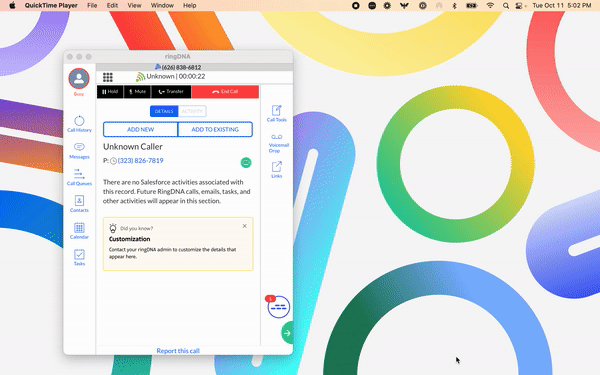The image size is (600, 375).
Task: Dismiss the Did you know tip
Action: [x=245, y=226]
